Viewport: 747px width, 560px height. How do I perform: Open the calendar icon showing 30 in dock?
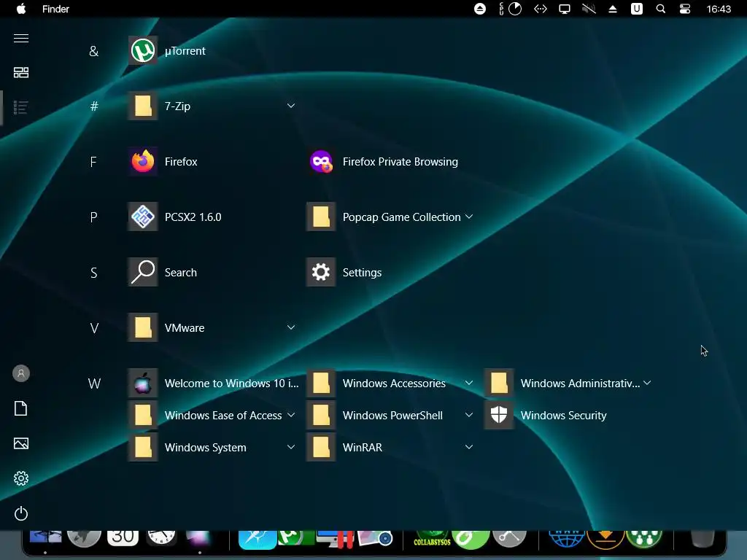[123, 538]
